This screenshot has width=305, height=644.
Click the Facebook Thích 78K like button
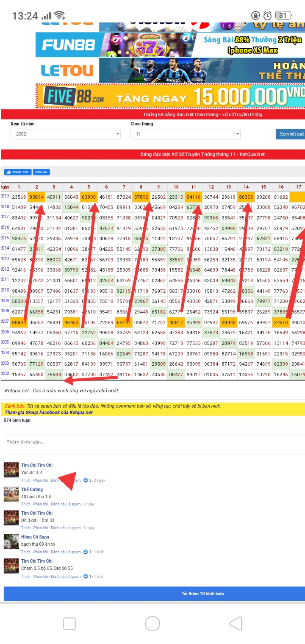click(x=18, y=172)
